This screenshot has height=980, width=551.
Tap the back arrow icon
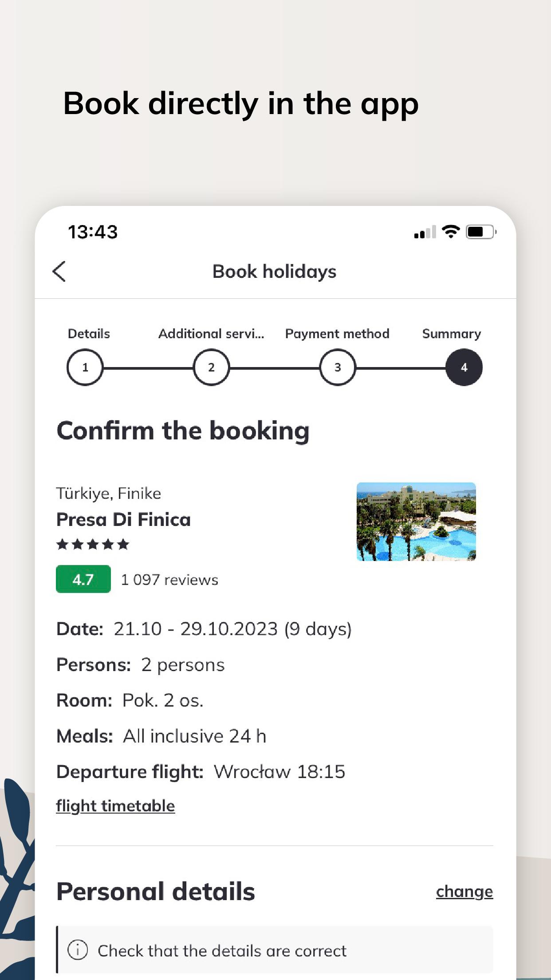point(59,271)
